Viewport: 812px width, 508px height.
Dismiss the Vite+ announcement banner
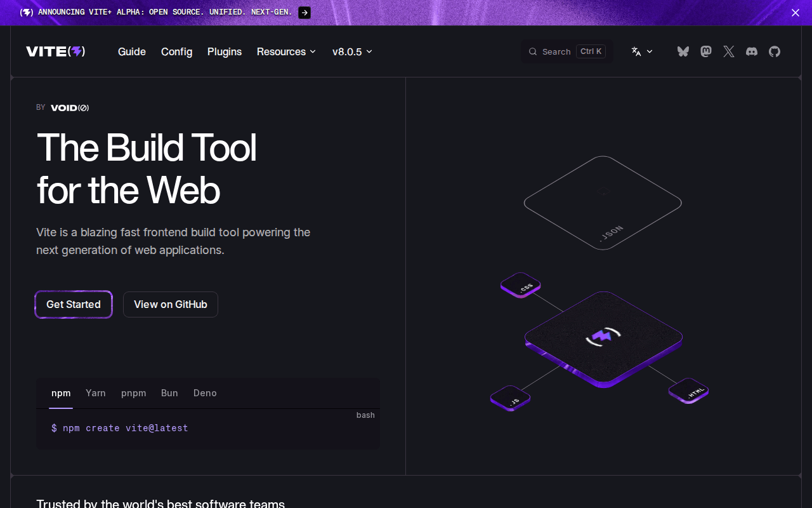tap(795, 13)
